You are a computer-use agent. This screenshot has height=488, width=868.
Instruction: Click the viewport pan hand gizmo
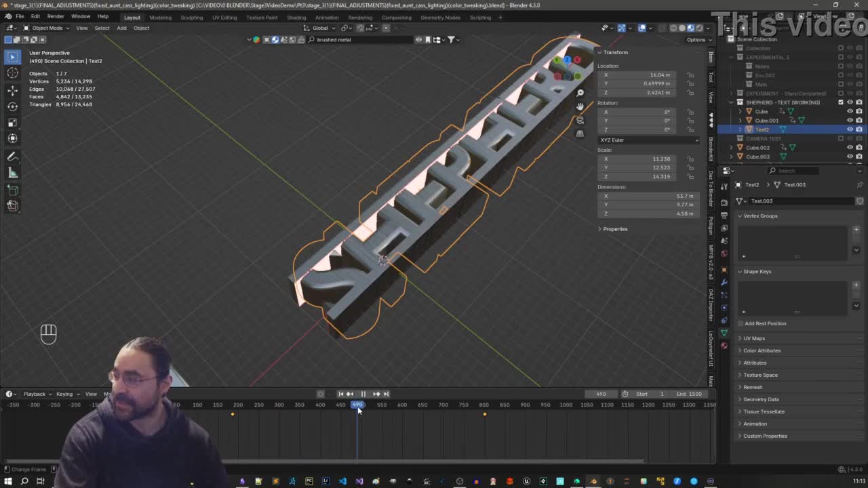[x=580, y=106]
